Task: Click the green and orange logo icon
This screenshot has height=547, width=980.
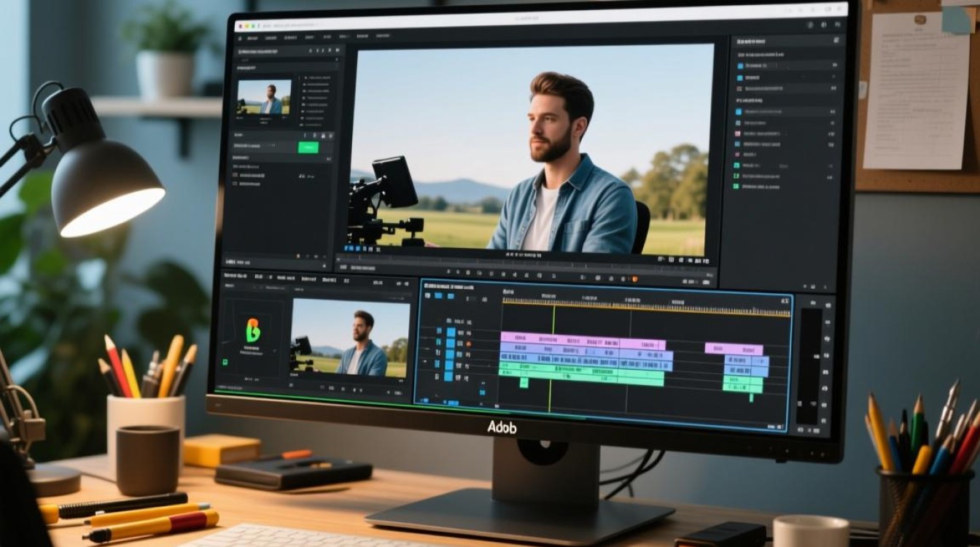Action: click(x=253, y=330)
